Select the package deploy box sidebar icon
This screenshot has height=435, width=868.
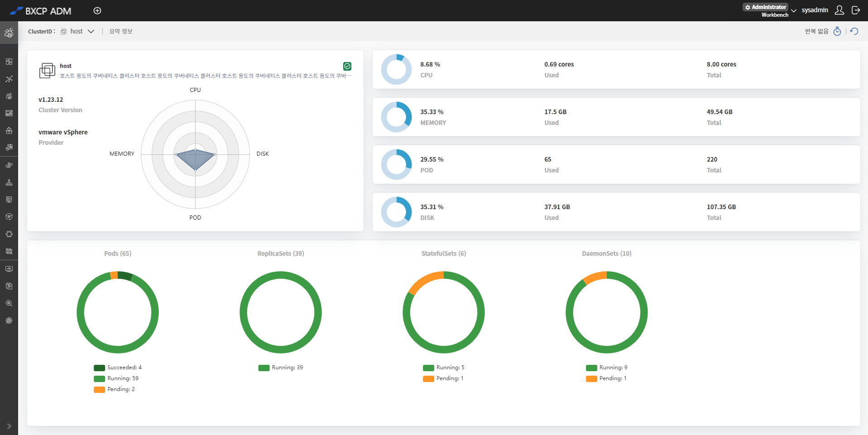9,130
